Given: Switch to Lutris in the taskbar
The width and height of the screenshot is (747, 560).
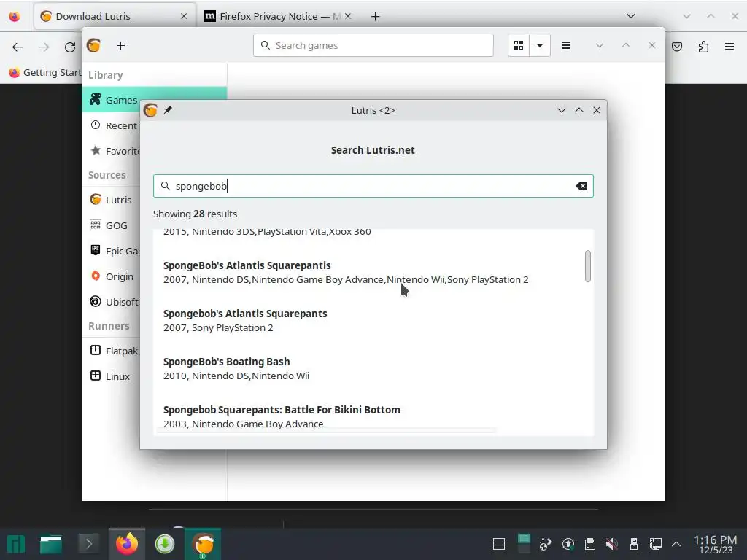Looking at the screenshot, I should pyautogui.click(x=203, y=544).
